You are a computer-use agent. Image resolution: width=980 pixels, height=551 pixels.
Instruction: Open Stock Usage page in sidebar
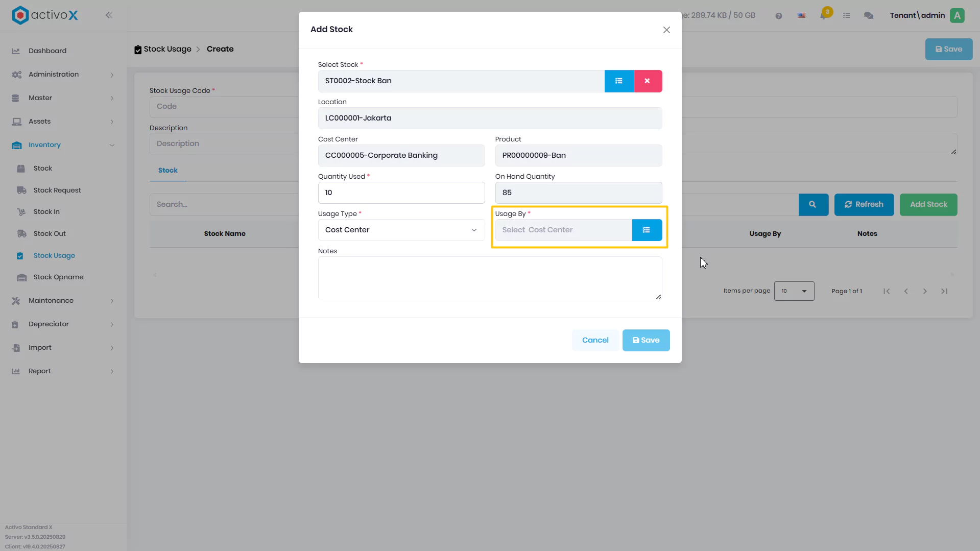coord(54,256)
